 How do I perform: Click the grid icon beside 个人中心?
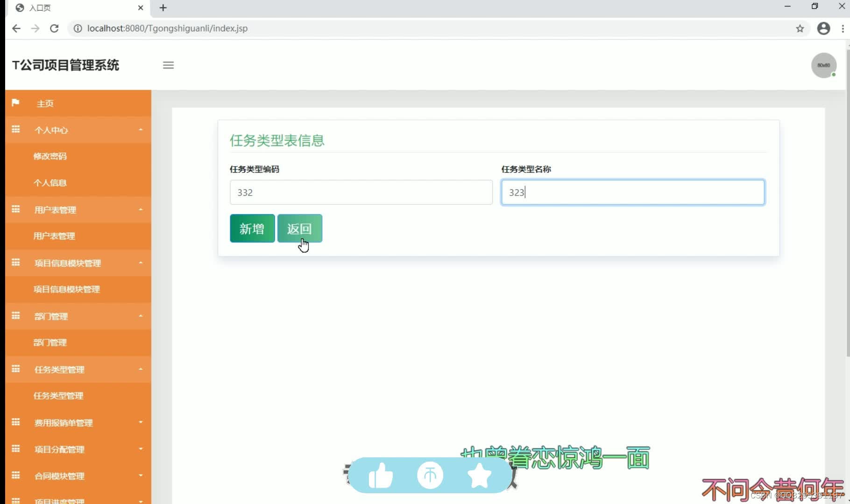[15, 129]
